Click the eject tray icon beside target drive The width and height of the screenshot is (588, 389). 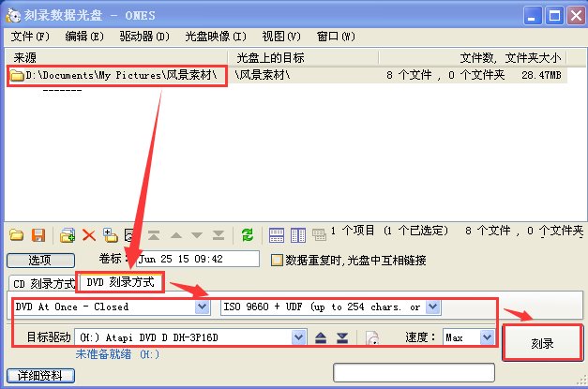coord(321,337)
